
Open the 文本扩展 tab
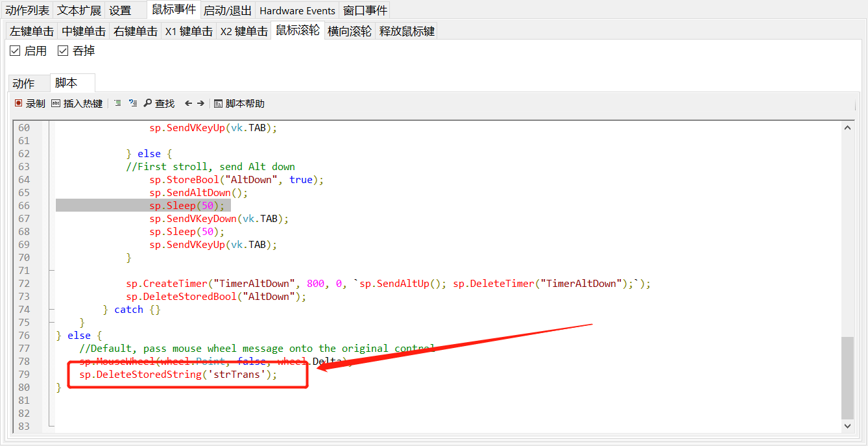coord(79,10)
